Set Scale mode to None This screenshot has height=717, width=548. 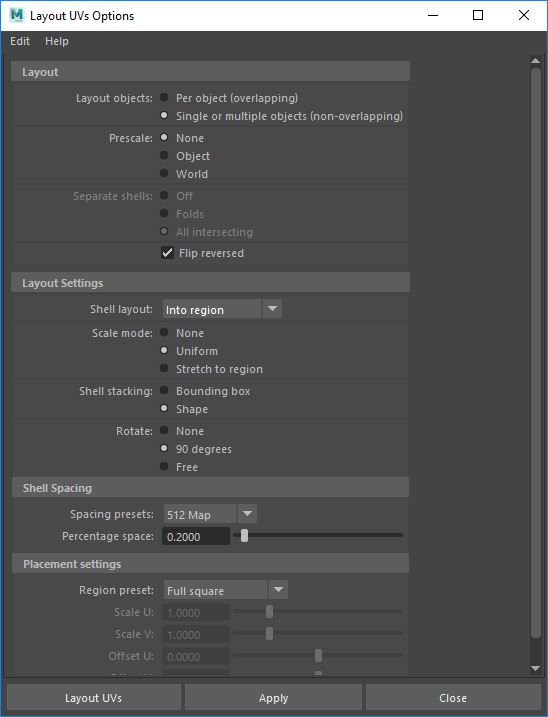pos(164,332)
